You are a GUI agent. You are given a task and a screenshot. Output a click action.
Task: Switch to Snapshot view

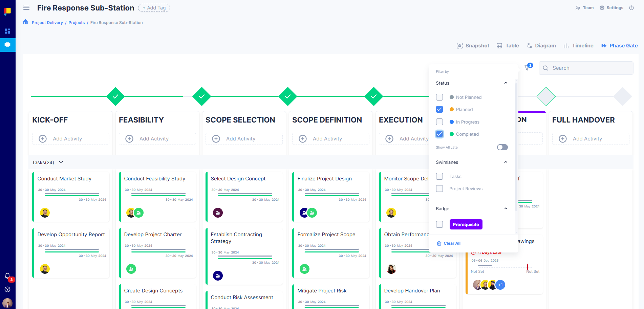click(x=473, y=46)
